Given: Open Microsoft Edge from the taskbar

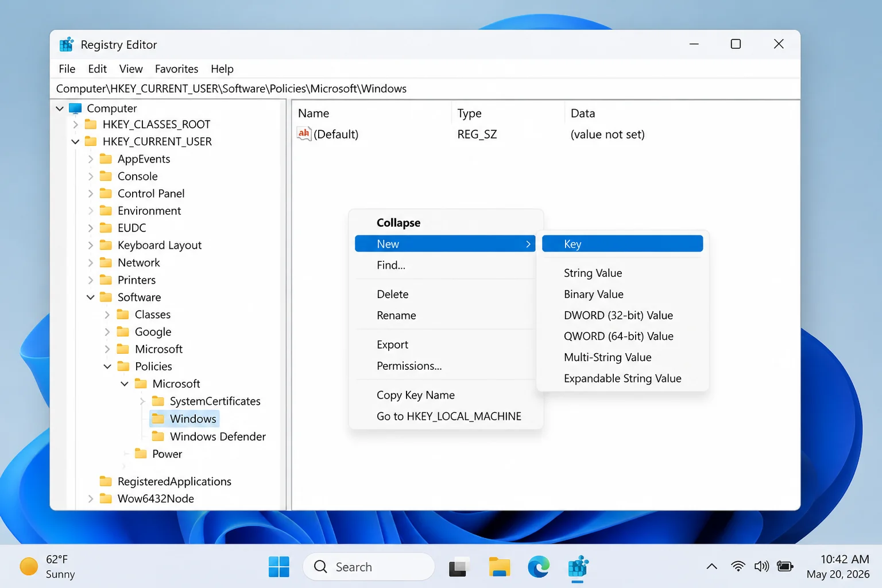Looking at the screenshot, I should pos(539,567).
